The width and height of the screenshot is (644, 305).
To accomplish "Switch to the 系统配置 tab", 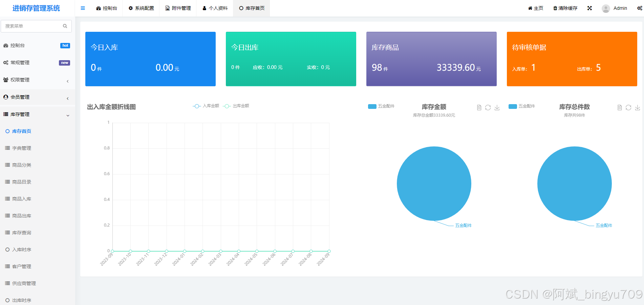I will pyautogui.click(x=141, y=8).
